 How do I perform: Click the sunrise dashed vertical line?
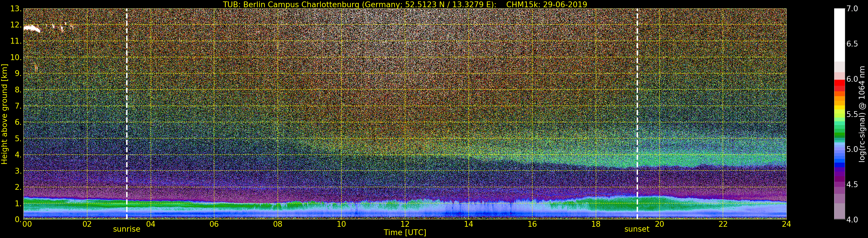(x=127, y=114)
